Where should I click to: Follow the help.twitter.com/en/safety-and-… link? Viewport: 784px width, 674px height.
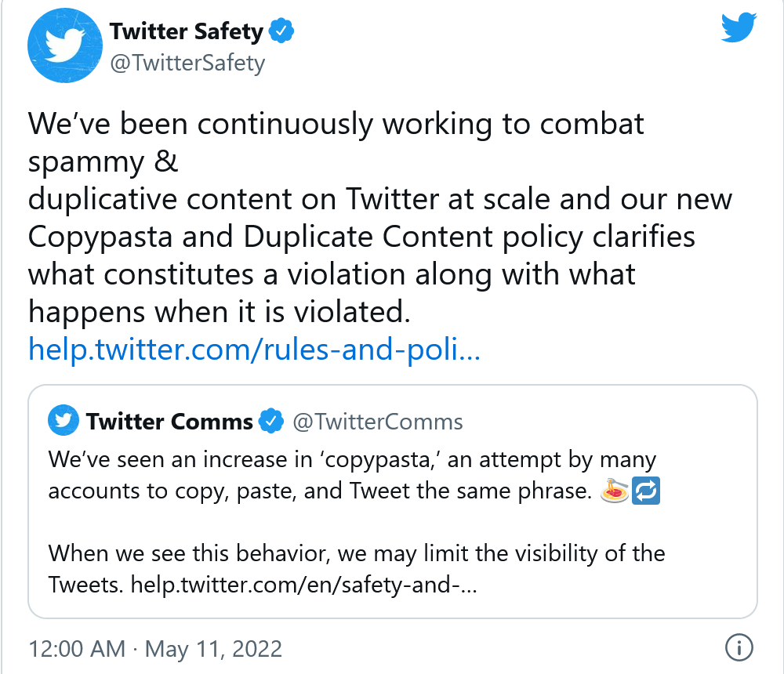pos(304,585)
